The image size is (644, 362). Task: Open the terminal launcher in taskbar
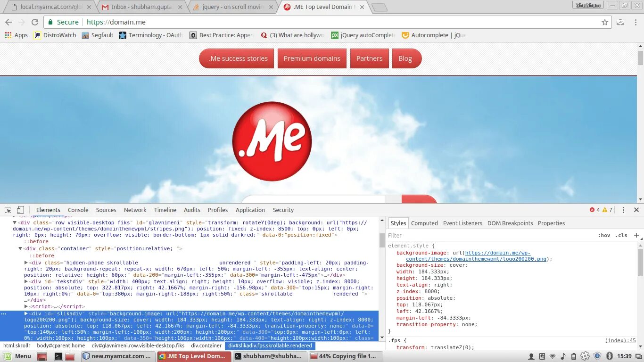58,356
